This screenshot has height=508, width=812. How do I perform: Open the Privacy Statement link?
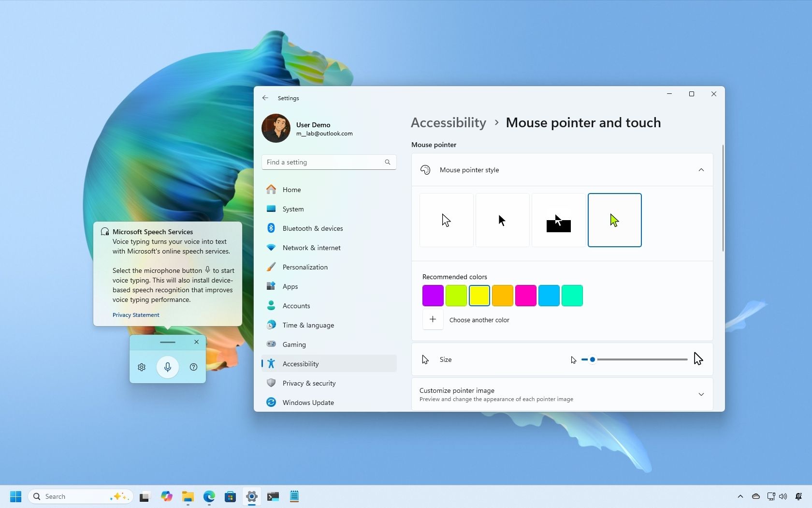pos(135,314)
